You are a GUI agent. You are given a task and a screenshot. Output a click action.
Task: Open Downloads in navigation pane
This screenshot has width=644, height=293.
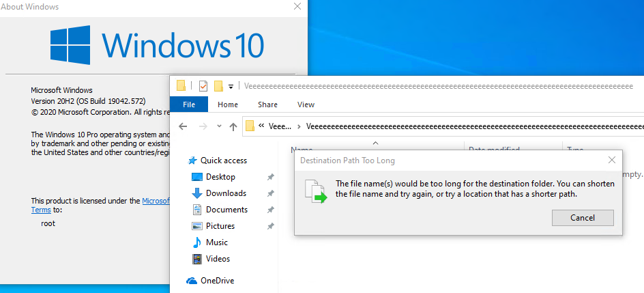(x=226, y=193)
